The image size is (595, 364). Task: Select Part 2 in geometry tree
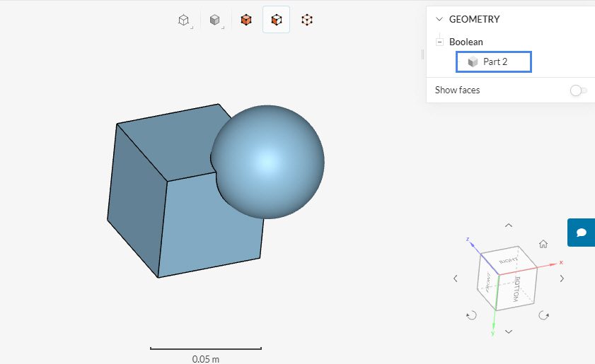tap(495, 62)
